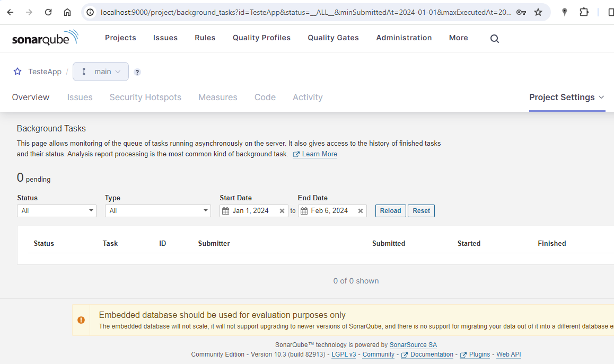Click the SonarQube logo

[45, 38]
